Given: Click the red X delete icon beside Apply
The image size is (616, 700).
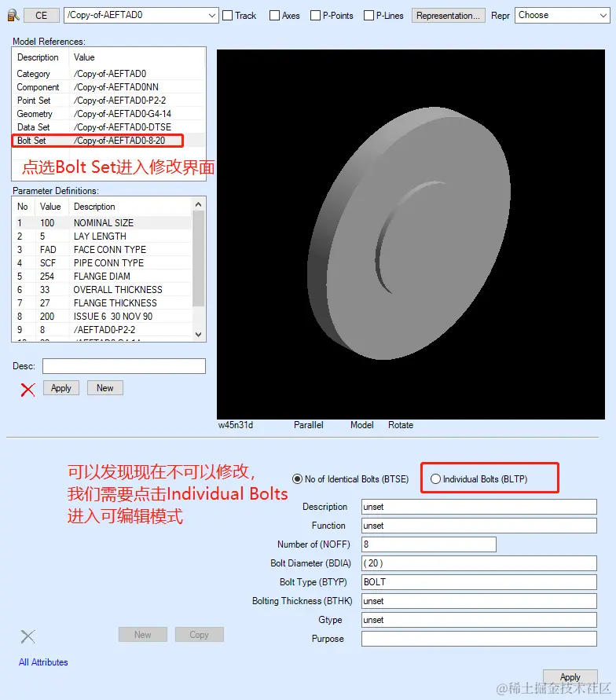Looking at the screenshot, I should [x=27, y=390].
